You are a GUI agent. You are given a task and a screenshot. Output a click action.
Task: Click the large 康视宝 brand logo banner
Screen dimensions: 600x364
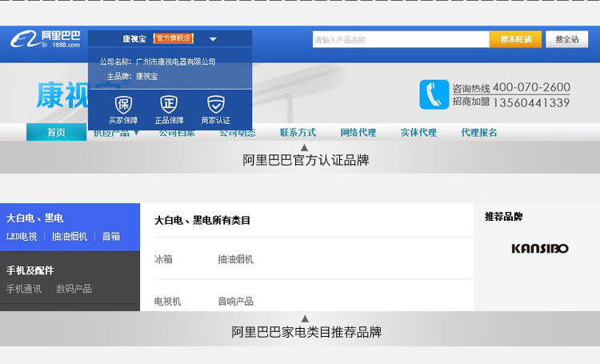62,95
